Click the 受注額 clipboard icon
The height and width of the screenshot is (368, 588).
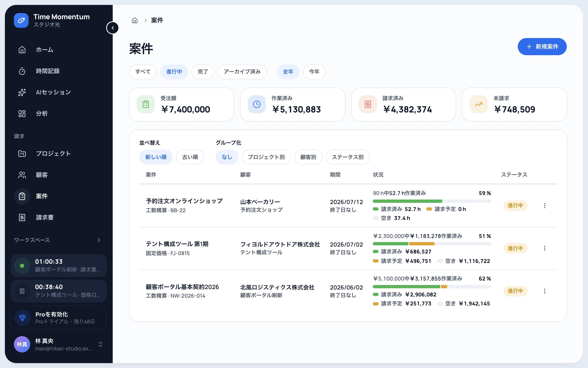pyautogui.click(x=146, y=104)
